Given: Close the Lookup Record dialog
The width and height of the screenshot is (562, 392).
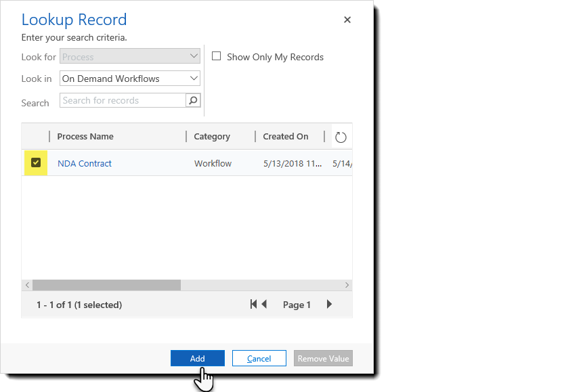Looking at the screenshot, I should coord(347,20).
